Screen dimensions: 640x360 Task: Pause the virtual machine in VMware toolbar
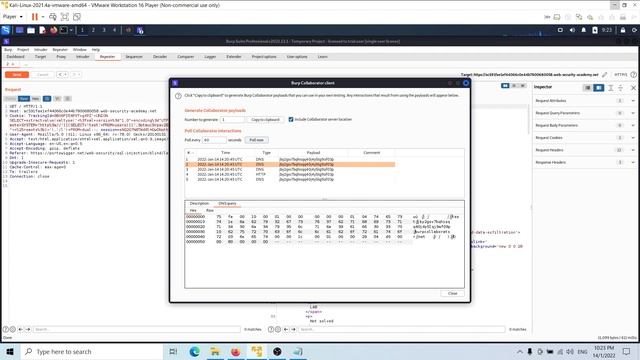[x=35, y=17]
